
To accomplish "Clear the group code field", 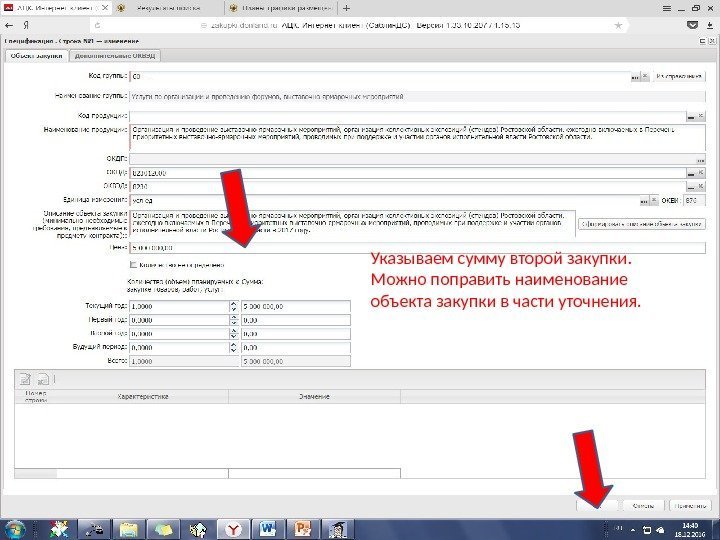I will click(x=645, y=77).
